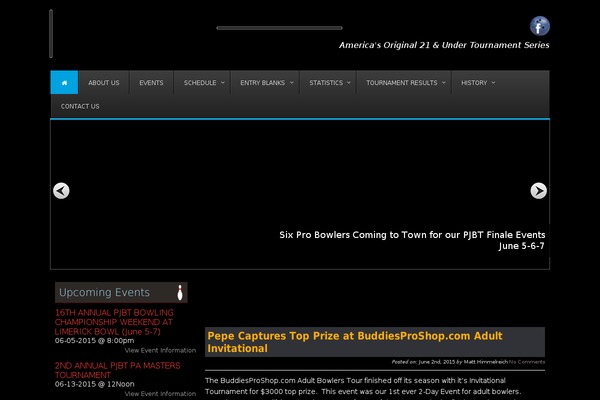The image size is (600, 400).
Task: Click the 06-13-2015 @ 12Noon date text
Action: (x=95, y=384)
